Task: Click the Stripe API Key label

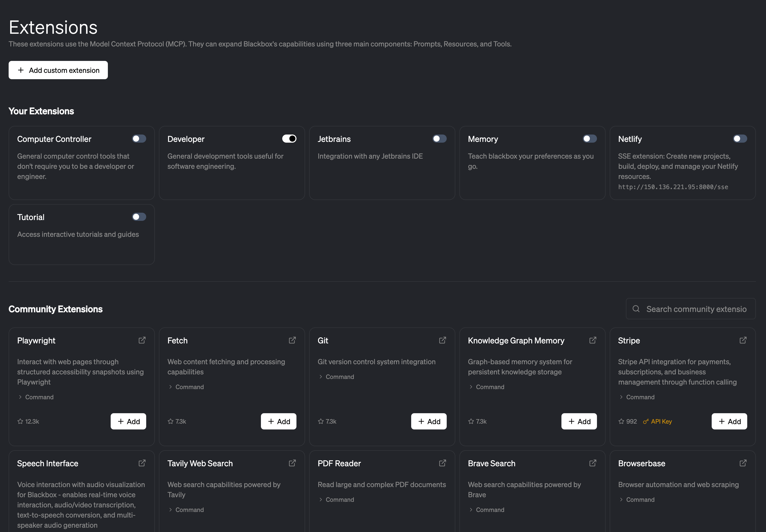Action: click(x=661, y=421)
